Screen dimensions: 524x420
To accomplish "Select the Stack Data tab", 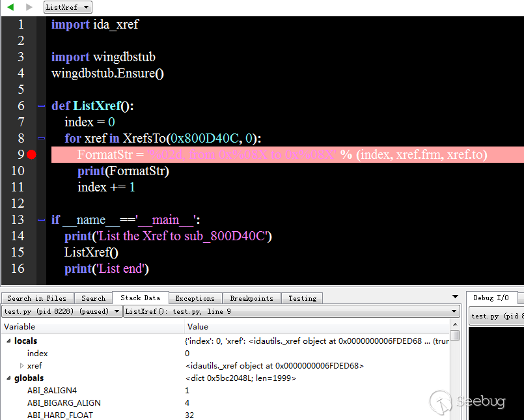I will pos(141,298).
